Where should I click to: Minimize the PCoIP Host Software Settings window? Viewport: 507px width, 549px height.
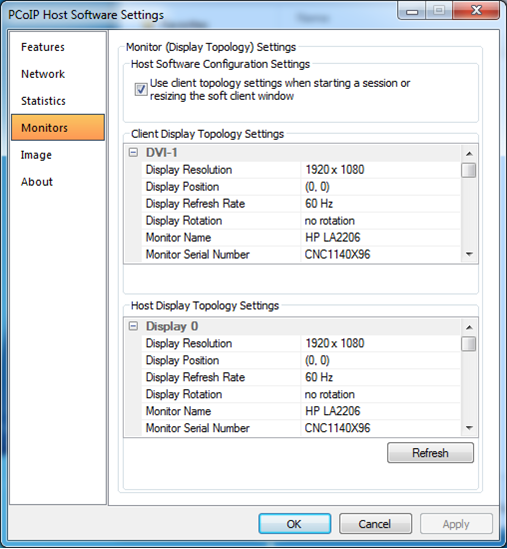(412, 11)
